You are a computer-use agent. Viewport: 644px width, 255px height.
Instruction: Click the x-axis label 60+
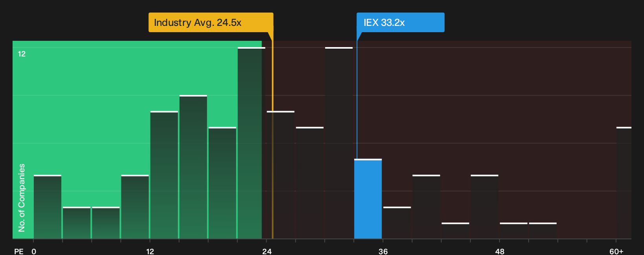pos(617,251)
